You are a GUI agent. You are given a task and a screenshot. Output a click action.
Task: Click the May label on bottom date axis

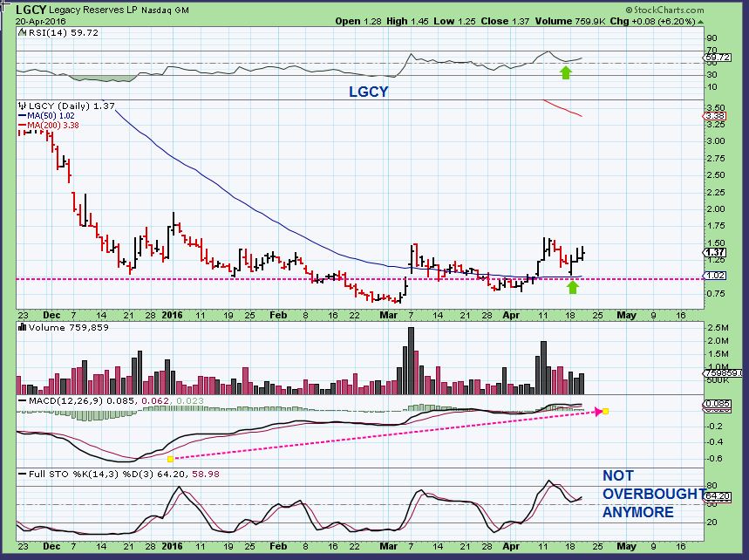(x=626, y=546)
